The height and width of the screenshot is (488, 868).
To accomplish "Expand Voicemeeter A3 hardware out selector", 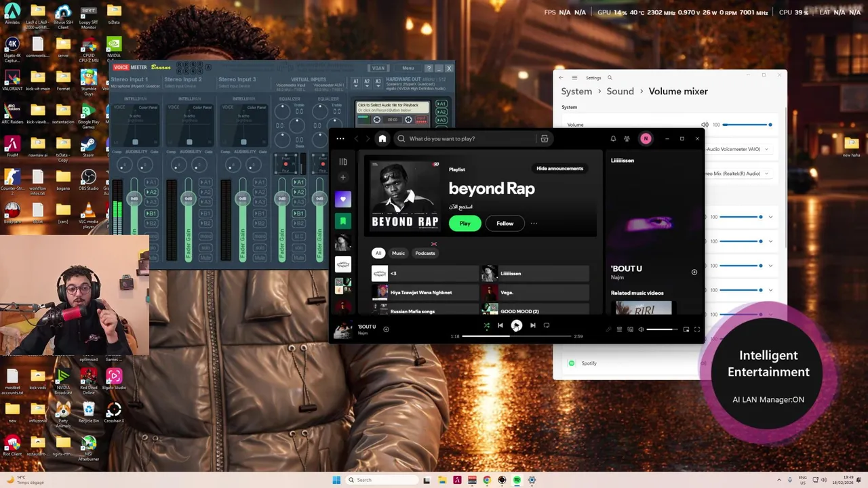I will (377, 82).
